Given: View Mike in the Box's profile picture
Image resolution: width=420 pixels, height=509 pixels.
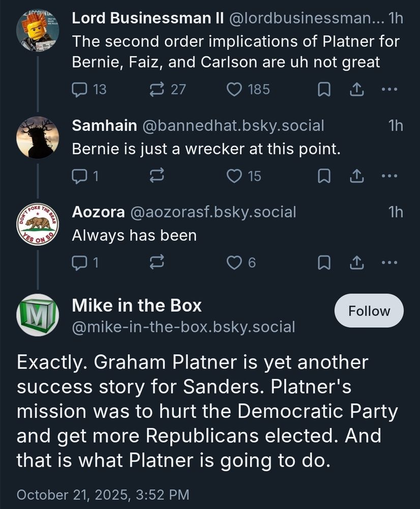Looking at the screenshot, I should pyautogui.click(x=37, y=314).
